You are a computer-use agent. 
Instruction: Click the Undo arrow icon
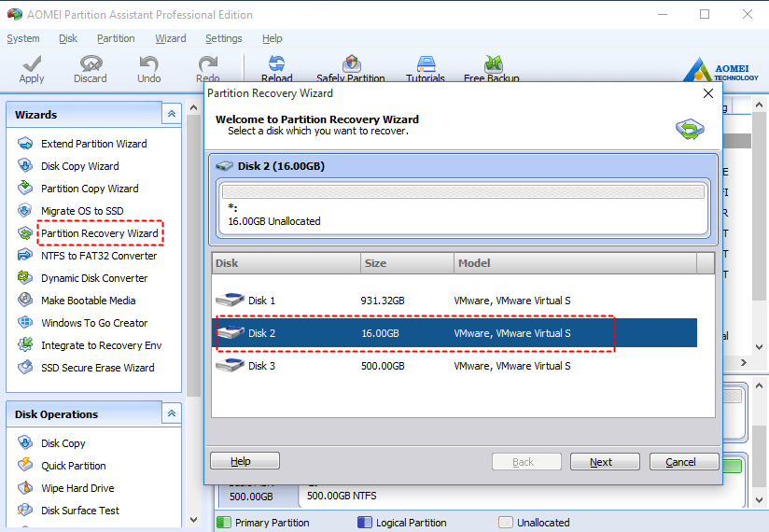[x=148, y=63]
